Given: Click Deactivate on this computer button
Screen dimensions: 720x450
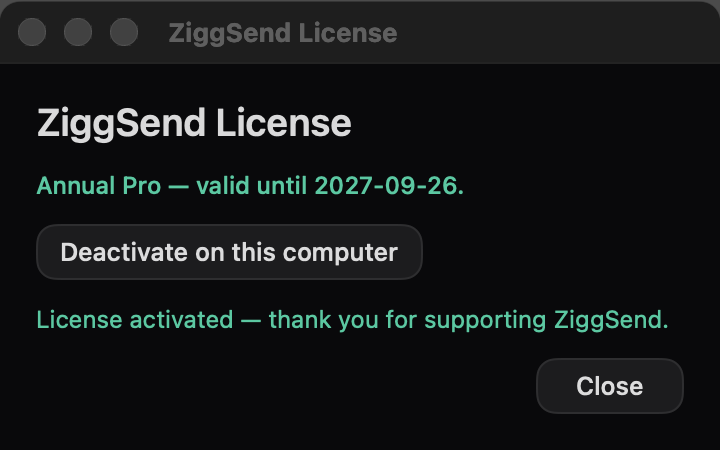Looking at the screenshot, I should tap(229, 252).
